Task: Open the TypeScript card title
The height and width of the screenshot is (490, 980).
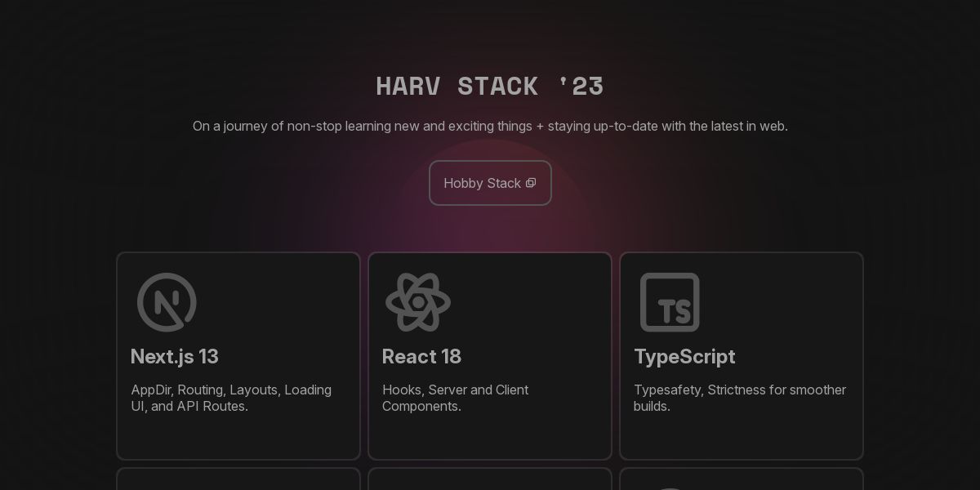Action: pyautogui.click(x=684, y=357)
